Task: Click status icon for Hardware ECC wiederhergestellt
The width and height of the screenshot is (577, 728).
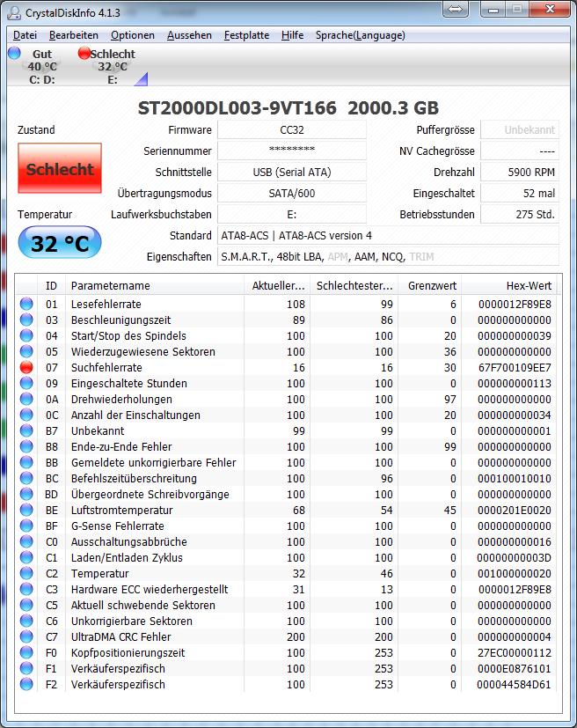Action: 26,589
